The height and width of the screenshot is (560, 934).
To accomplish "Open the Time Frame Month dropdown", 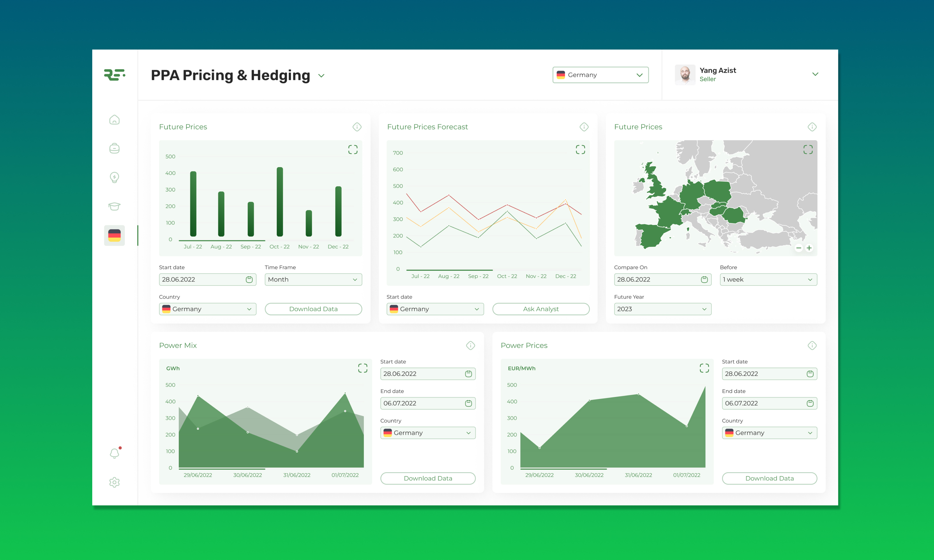I will [313, 280].
